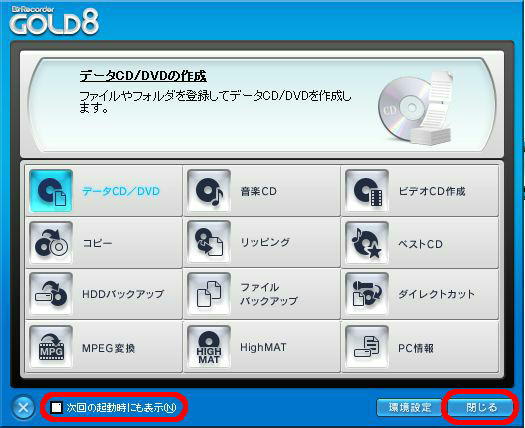
Task: Click the データCD/DVDの作成 heading link
Action: tap(143, 76)
